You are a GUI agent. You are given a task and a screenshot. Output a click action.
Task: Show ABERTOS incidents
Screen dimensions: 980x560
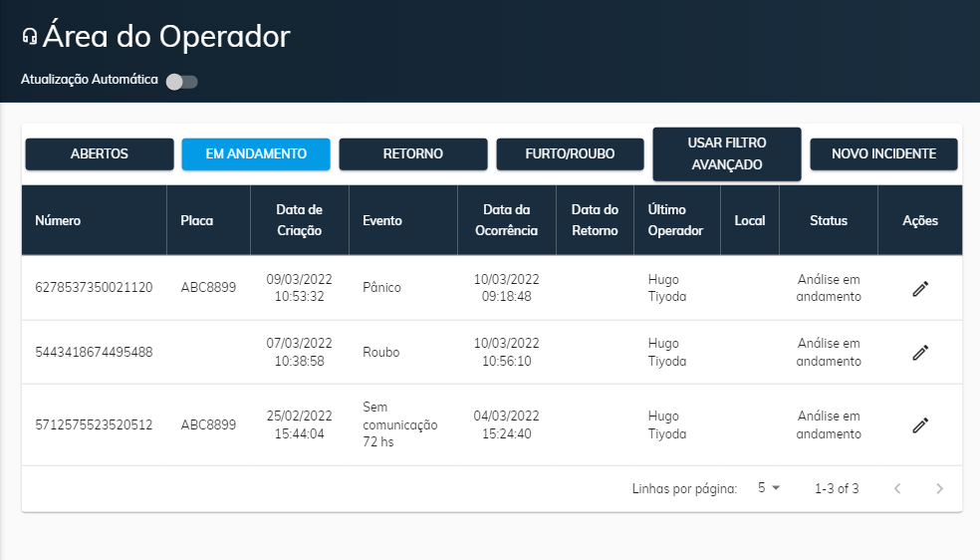pyautogui.click(x=100, y=153)
